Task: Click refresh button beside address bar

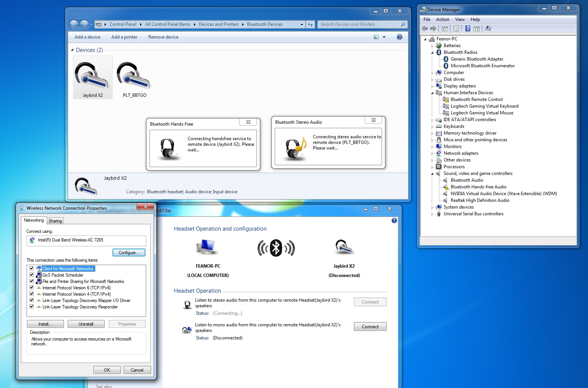Action: [x=310, y=24]
